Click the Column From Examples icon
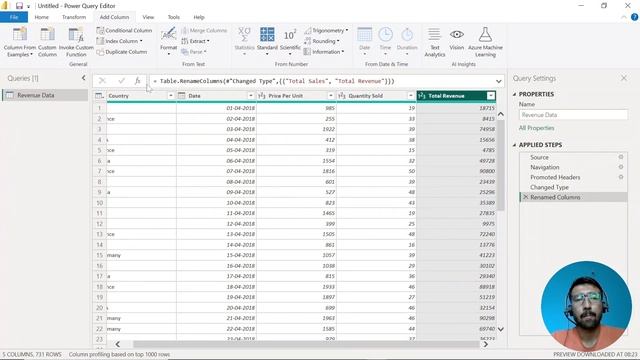Image resolution: width=640 pixels, height=360 pixels. coord(20,34)
